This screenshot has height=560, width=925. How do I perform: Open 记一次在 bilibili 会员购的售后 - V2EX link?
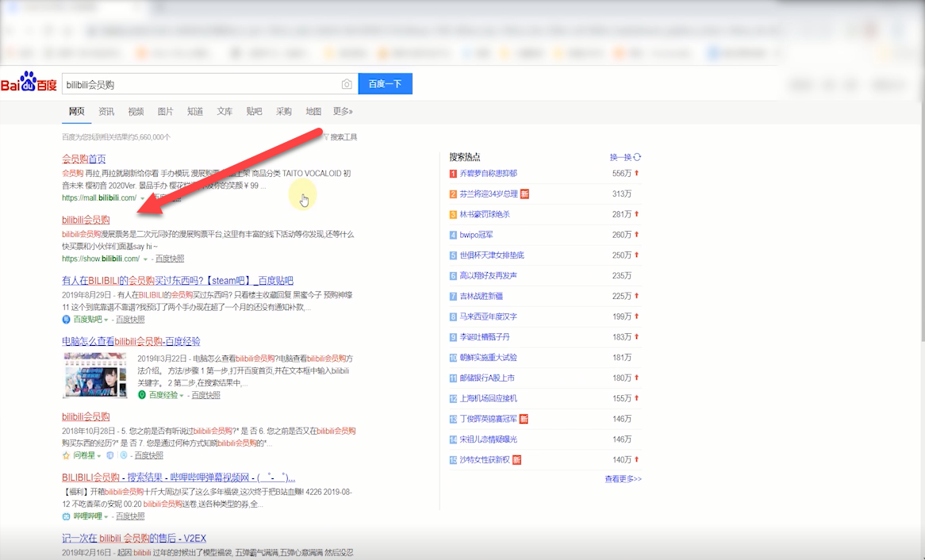134,538
